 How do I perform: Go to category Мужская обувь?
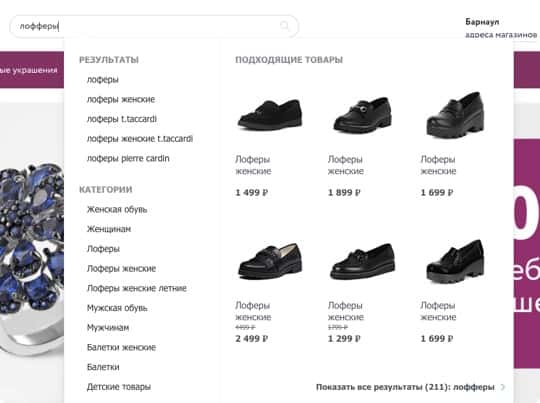tap(117, 308)
